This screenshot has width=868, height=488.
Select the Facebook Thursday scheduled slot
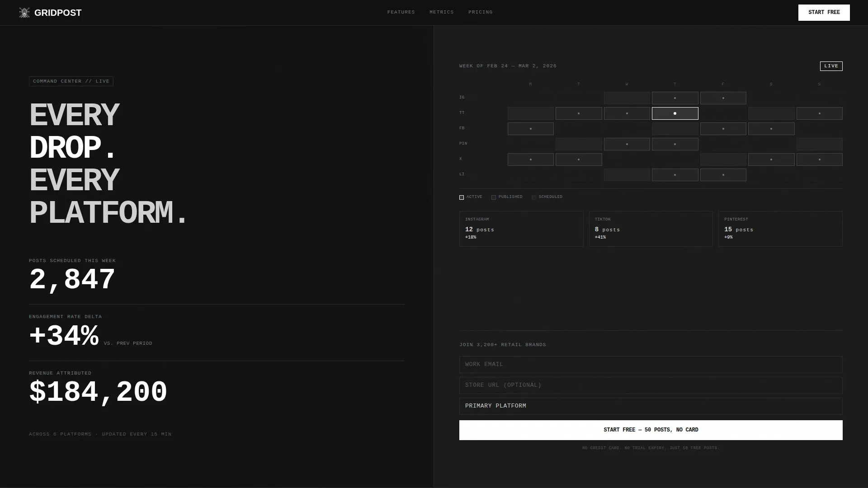pos(675,129)
